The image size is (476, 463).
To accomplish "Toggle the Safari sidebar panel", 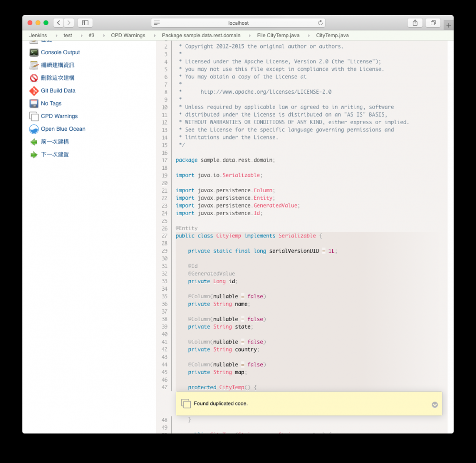I will (x=85, y=22).
